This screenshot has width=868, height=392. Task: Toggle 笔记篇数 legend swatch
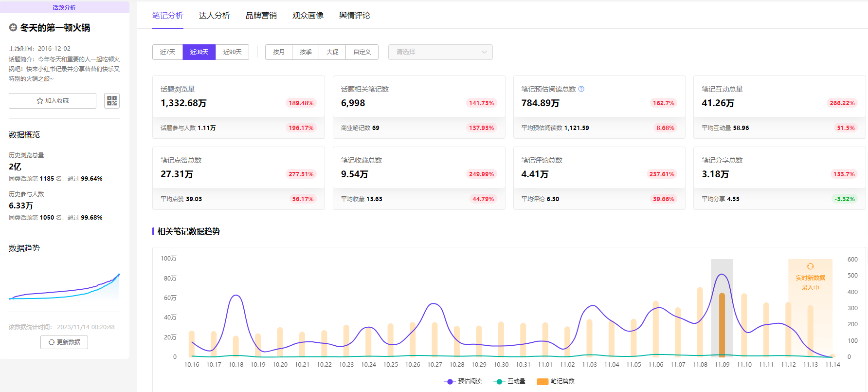542,381
